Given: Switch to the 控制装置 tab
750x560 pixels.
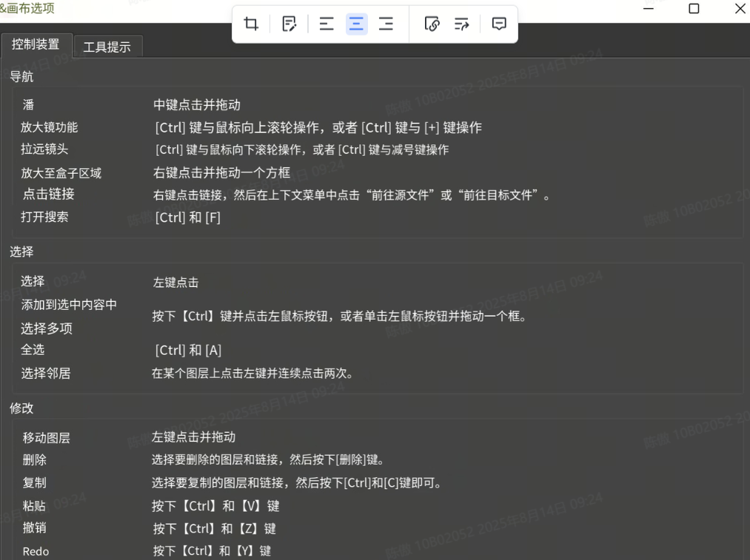Looking at the screenshot, I should [36, 45].
